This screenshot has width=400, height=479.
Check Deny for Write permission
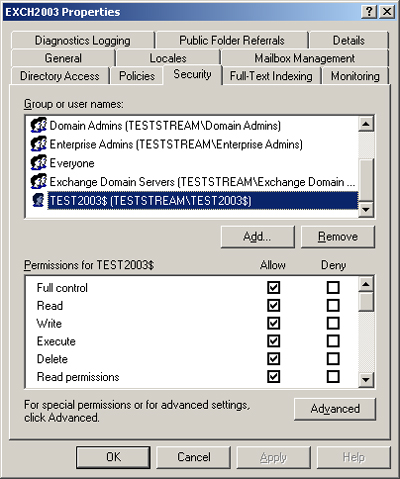[333, 323]
